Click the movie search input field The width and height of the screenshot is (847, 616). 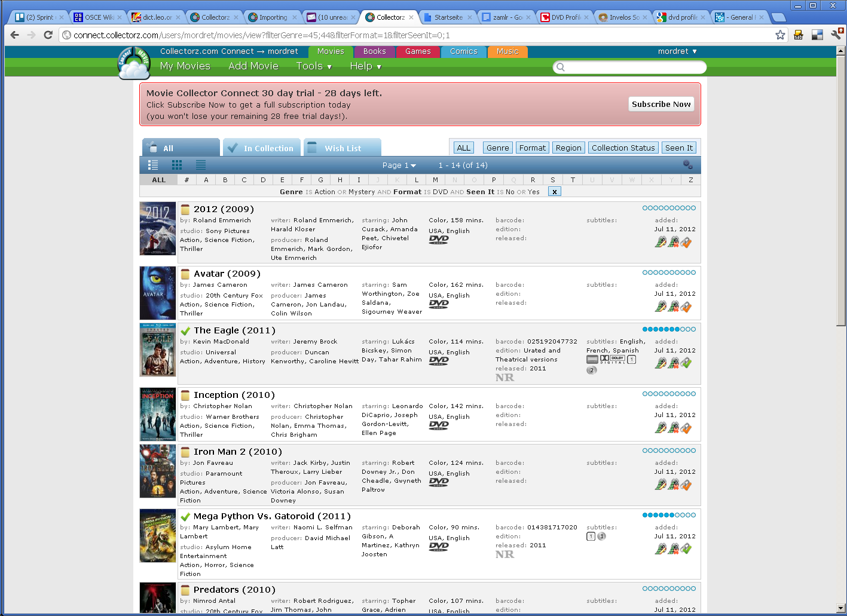pyautogui.click(x=629, y=67)
